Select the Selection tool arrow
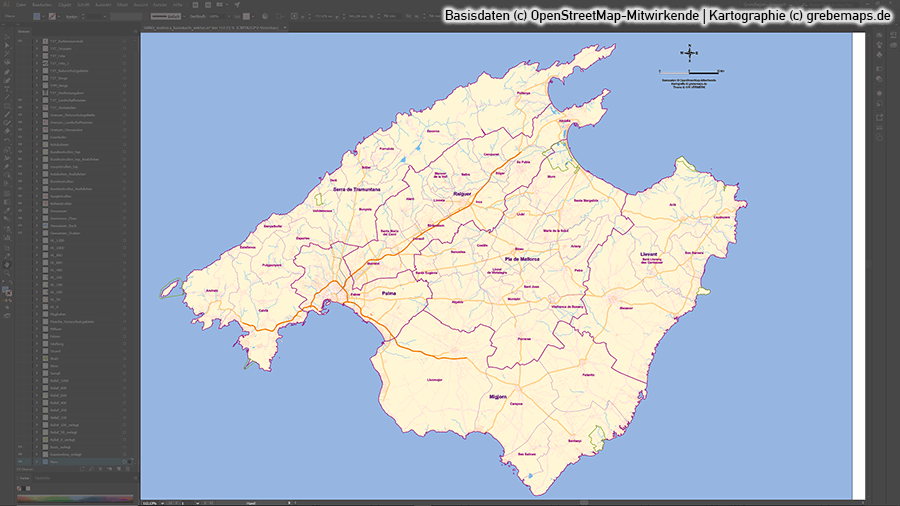The width and height of the screenshot is (900, 506). [x=7, y=37]
